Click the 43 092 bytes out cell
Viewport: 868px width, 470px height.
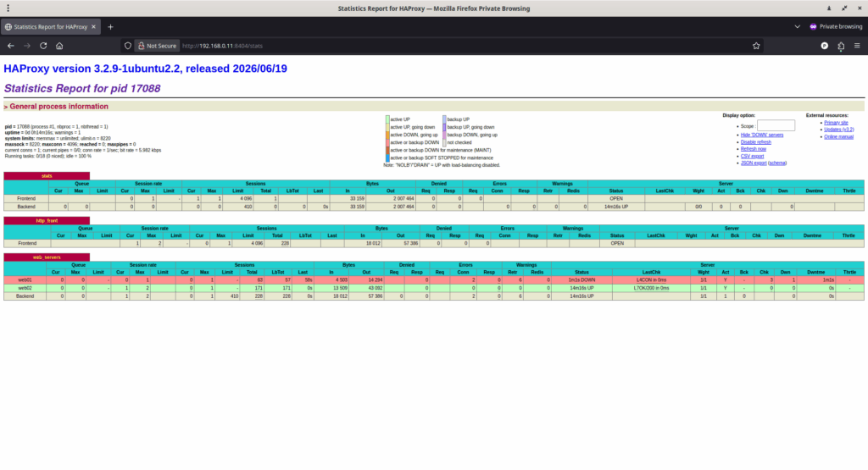(x=366, y=288)
